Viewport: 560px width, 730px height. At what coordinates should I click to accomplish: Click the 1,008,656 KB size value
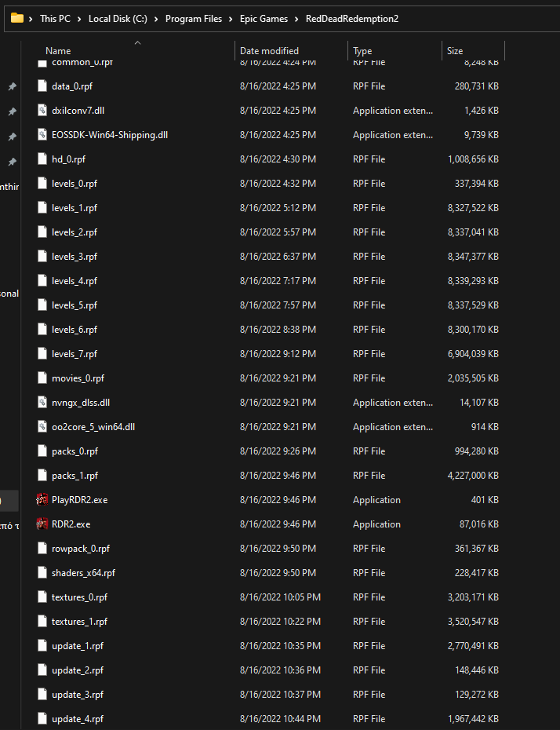(473, 159)
